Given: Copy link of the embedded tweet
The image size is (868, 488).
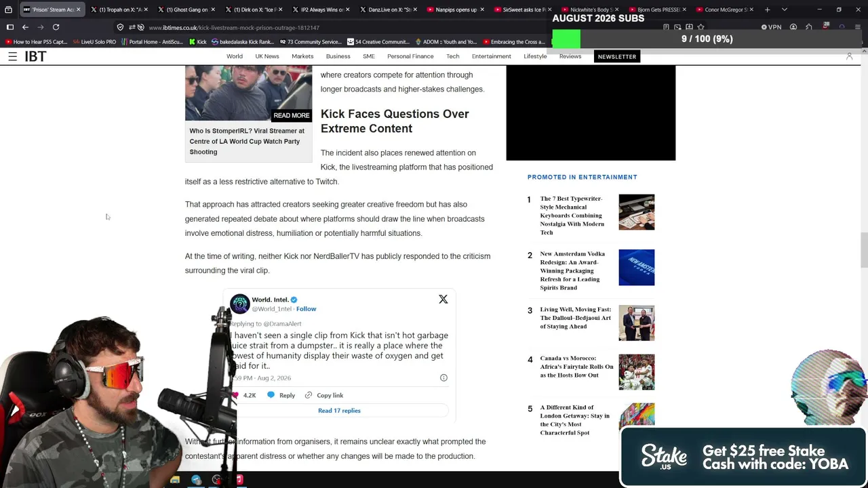Looking at the screenshot, I should [x=324, y=395].
